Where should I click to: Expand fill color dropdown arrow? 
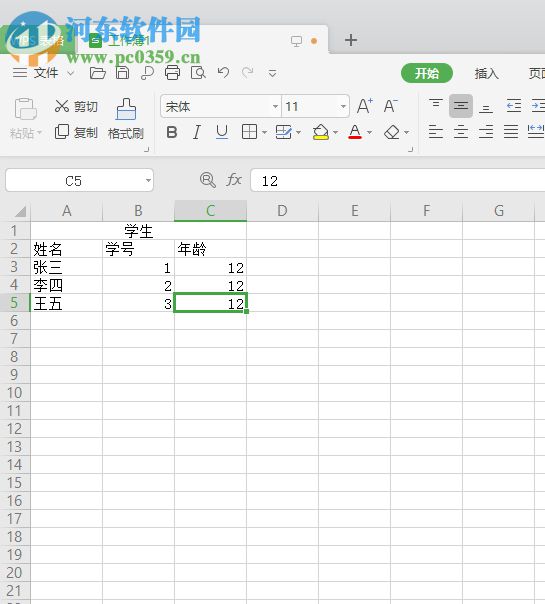(335, 133)
